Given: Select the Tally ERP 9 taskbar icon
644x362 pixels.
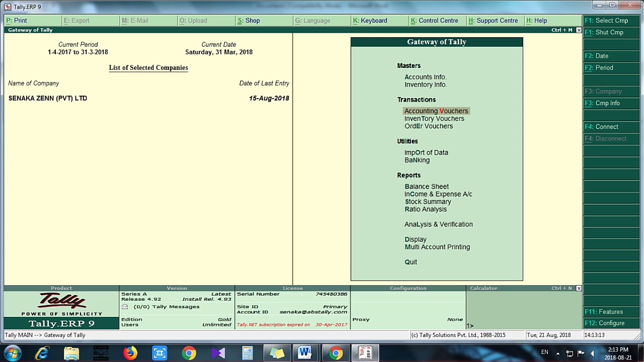Looking at the screenshot, I should point(365,353).
